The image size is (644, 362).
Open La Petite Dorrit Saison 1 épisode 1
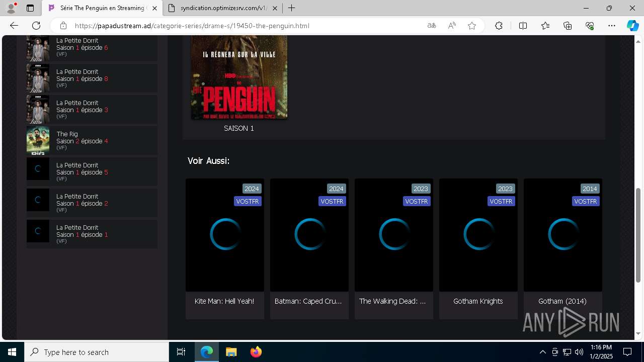click(x=92, y=234)
